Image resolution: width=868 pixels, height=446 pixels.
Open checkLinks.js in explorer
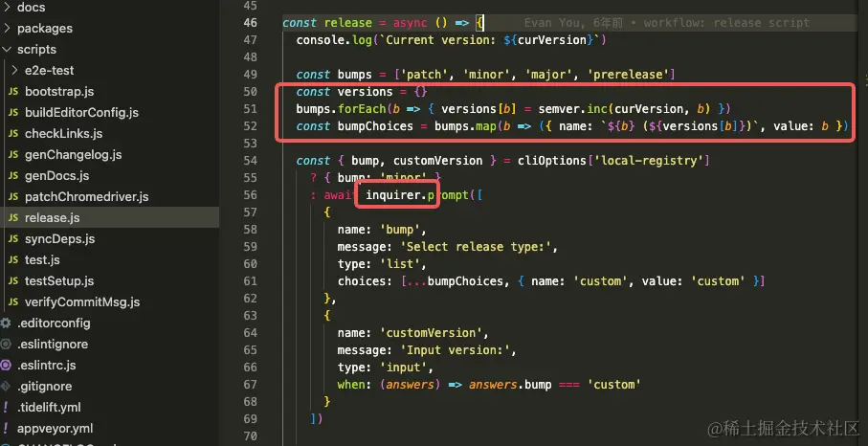(64, 133)
